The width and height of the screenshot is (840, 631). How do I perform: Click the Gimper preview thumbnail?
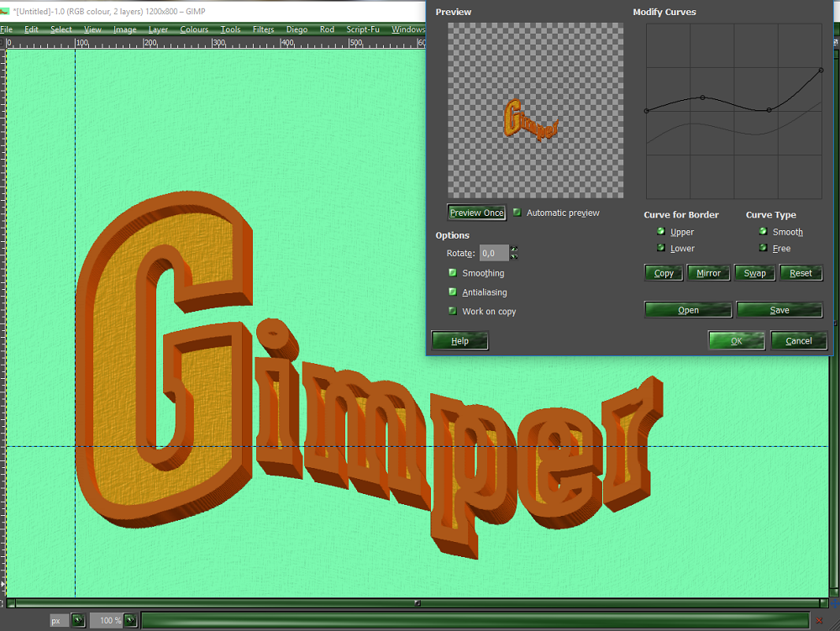[530, 119]
